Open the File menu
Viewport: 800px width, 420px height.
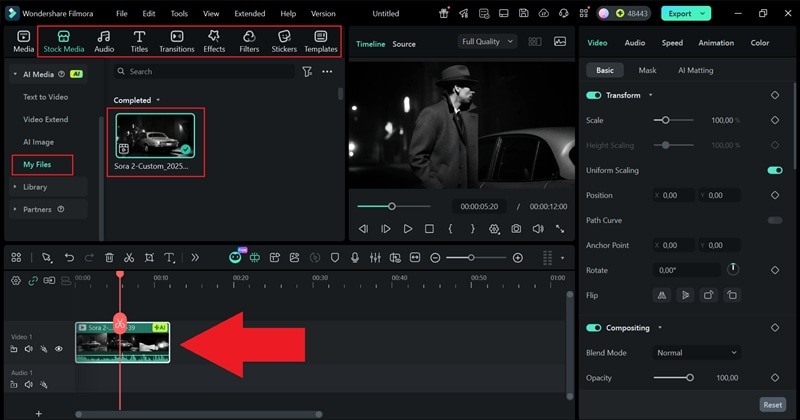[121, 14]
